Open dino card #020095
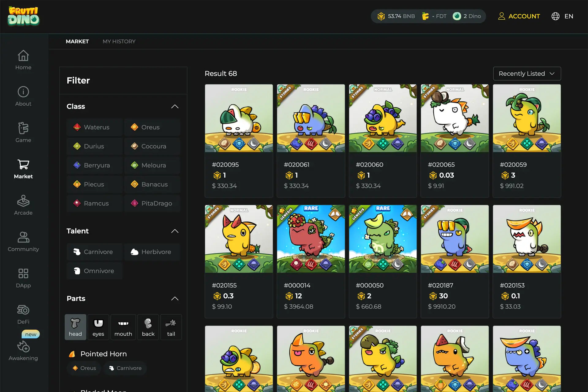This screenshot has width=588, height=392. click(x=239, y=141)
